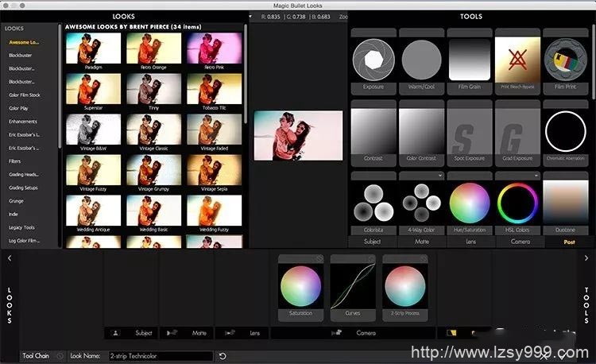The image size is (596, 364).
Task: Toggle the Curves tool in the chain
Action: click(371, 259)
